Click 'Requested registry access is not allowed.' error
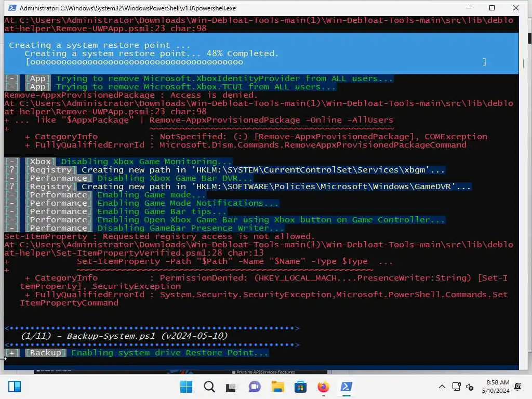 pos(209,236)
